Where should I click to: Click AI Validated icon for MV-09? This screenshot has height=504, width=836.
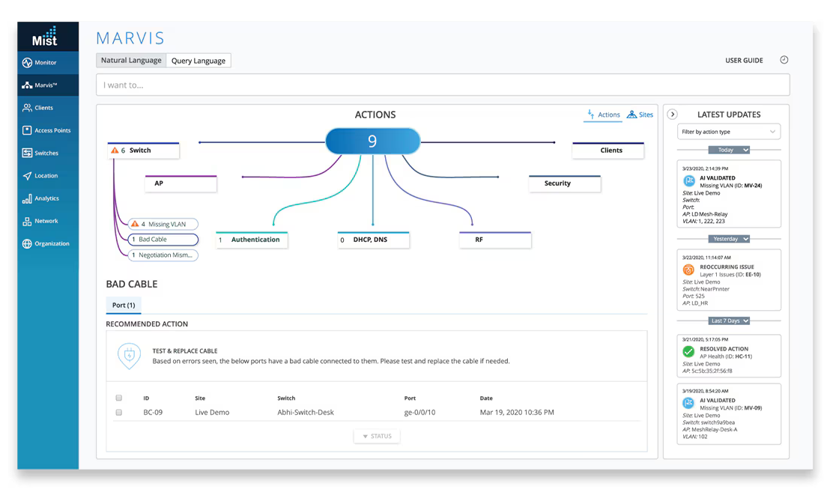[689, 403]
